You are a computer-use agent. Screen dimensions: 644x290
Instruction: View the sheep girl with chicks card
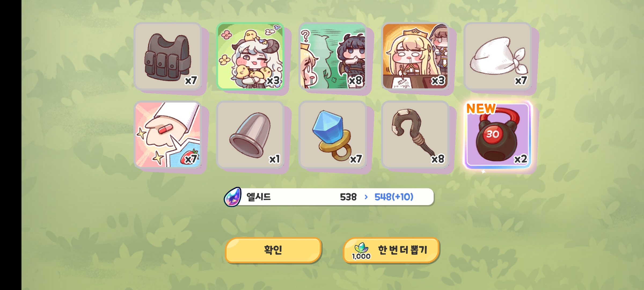coord(250,56)
